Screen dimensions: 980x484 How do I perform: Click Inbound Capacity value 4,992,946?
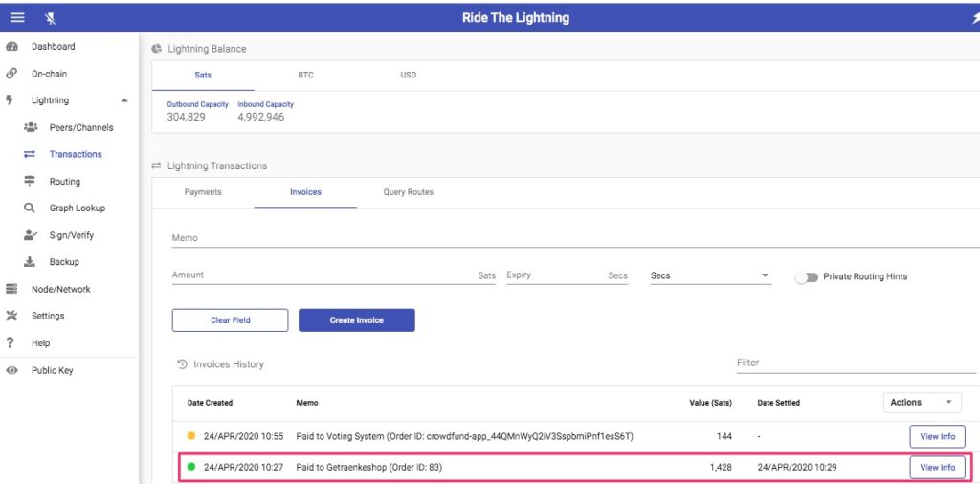[260, 117]
